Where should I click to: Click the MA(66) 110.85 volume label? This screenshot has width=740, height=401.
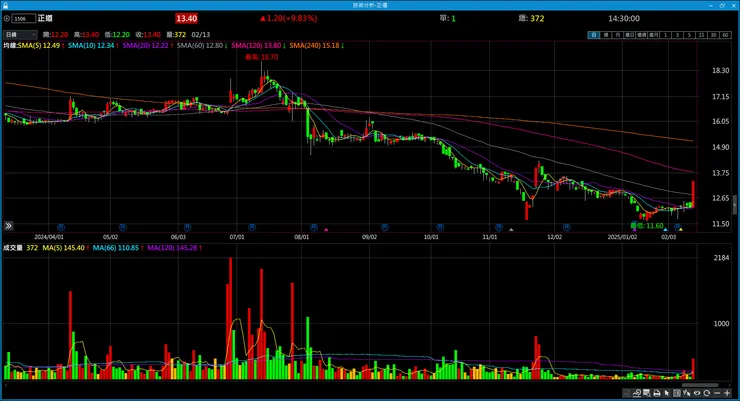click(x=118, y=248)
